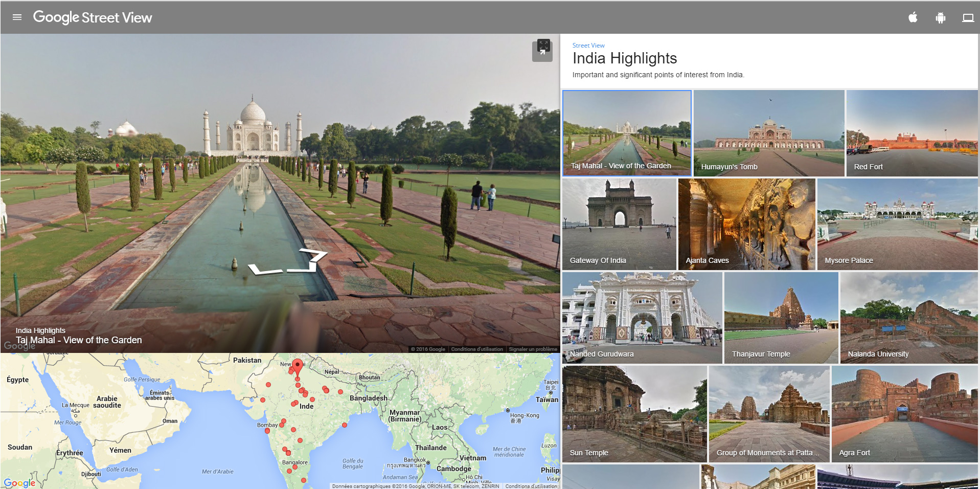Click the India Highlights heading

(x=624, y=58)
